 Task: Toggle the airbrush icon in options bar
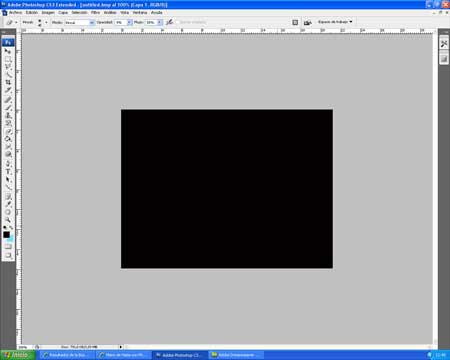169,22
